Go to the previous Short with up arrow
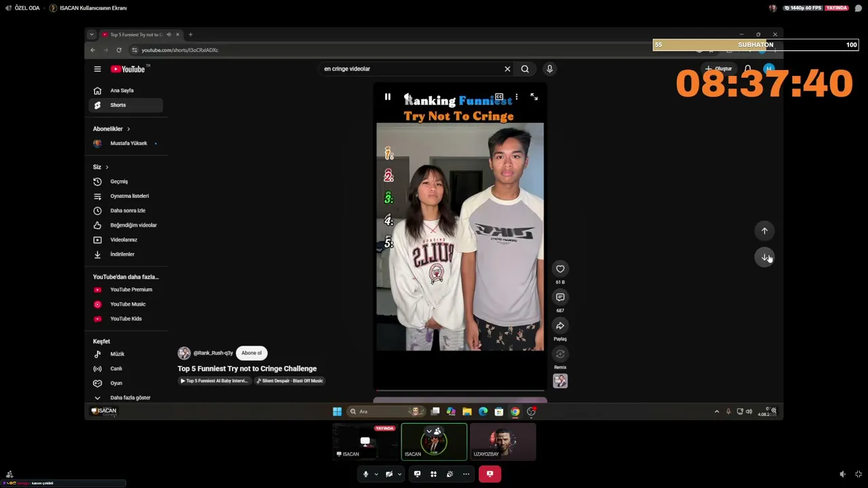Image resolution: width=868 pixels, height=488 pixels. click(764, 231)
